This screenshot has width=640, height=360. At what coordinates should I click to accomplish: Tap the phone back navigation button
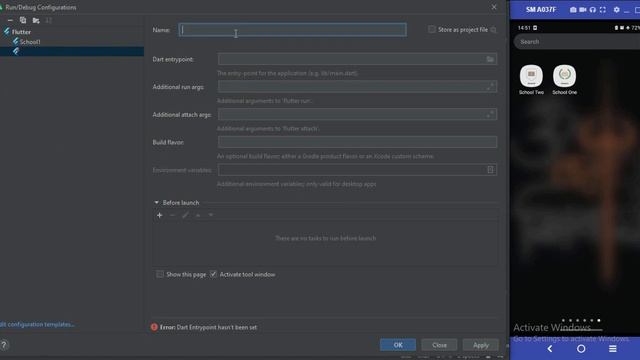(550, 349)
